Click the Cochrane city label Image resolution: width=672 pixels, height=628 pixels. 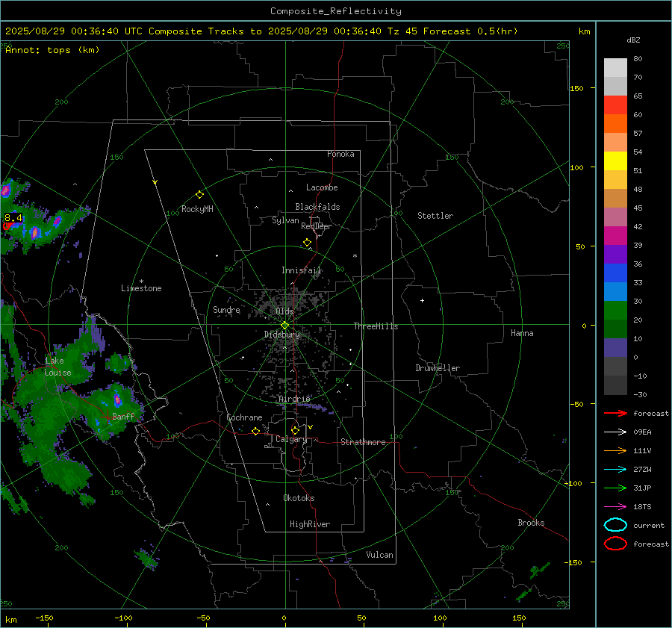pyautogui.click(x=244, y=417)
